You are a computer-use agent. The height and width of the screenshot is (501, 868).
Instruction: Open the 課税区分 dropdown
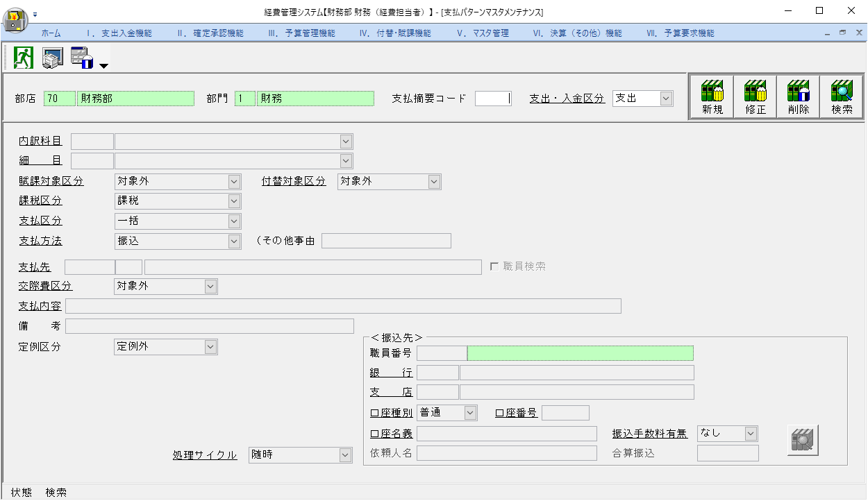point(234,201)
